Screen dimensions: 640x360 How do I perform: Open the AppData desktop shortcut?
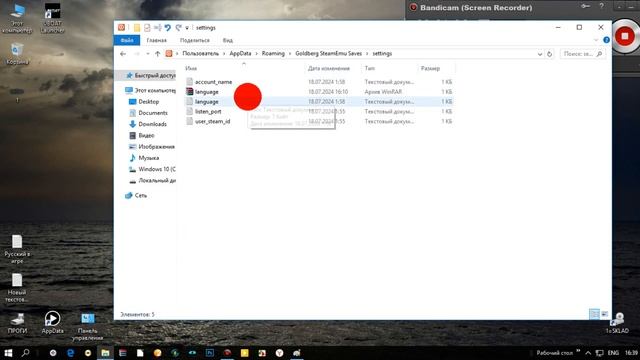(x=52, y=322)
